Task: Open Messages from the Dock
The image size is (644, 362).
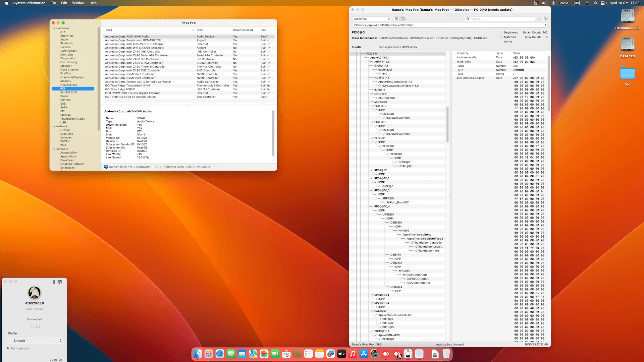Action: coord(231,354)
